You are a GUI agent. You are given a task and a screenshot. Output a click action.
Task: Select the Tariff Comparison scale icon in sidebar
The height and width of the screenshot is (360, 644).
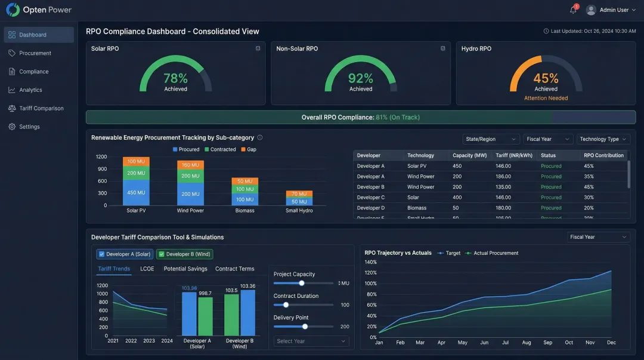pyautogui.click(x=12, y=108)
